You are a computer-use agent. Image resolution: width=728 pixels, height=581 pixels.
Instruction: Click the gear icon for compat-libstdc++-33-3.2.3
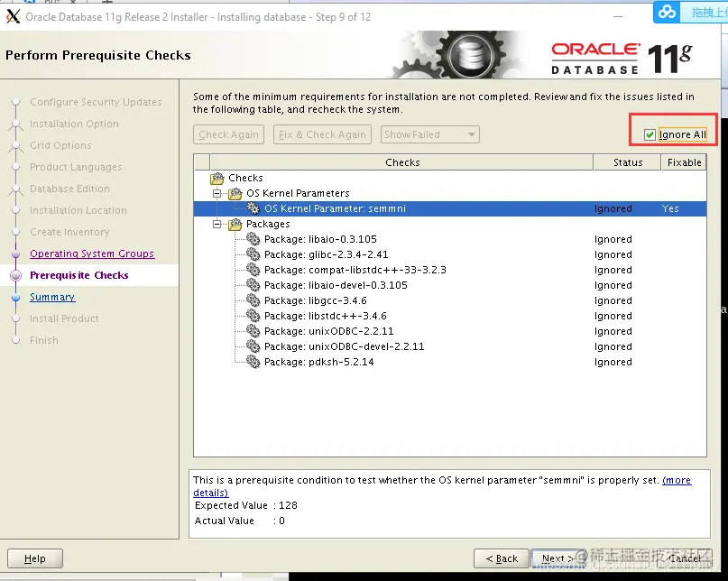click(253, 270)
